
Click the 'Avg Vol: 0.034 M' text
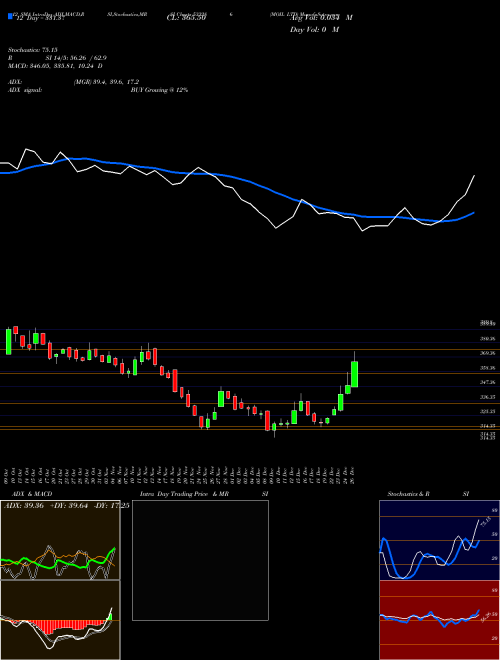pyautogui.click(x=321, y=17)
